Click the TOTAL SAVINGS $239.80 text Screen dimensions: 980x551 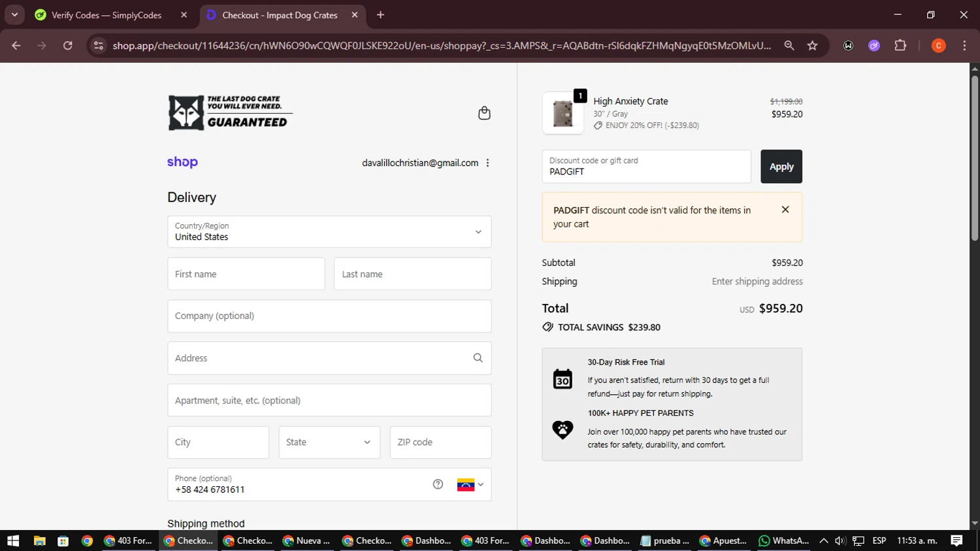tap(609, 327)
